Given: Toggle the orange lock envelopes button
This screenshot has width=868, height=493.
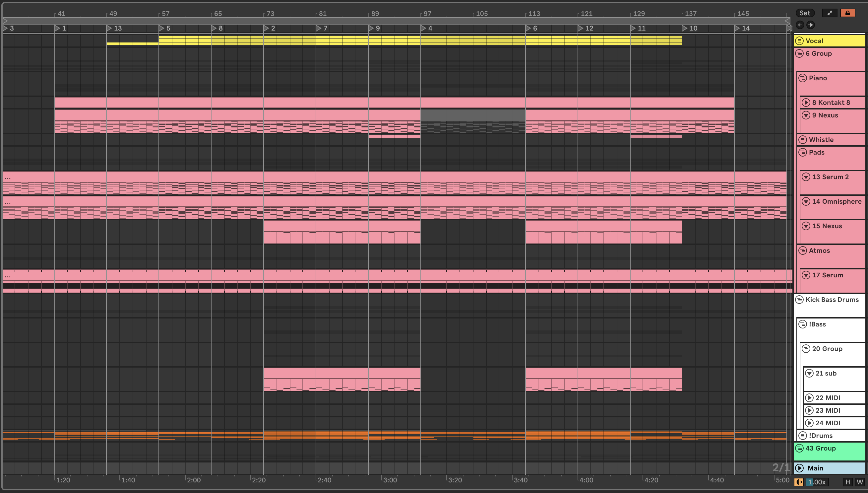Looking at the screenshot, I should (847, 13).
